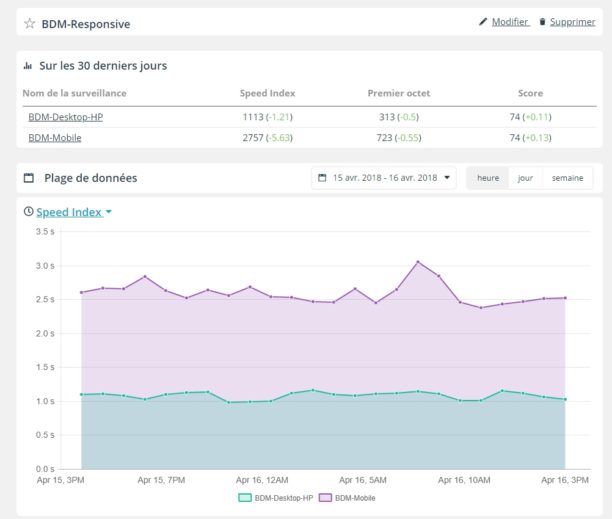612x519 pixels.
Task: Switch to the jour granularity tab
Action: [525, 178]
